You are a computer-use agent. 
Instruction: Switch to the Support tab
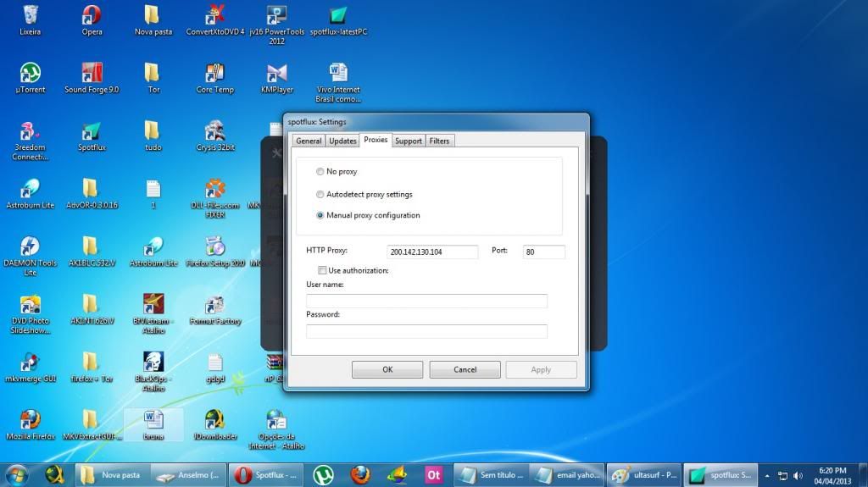point(409,141)
